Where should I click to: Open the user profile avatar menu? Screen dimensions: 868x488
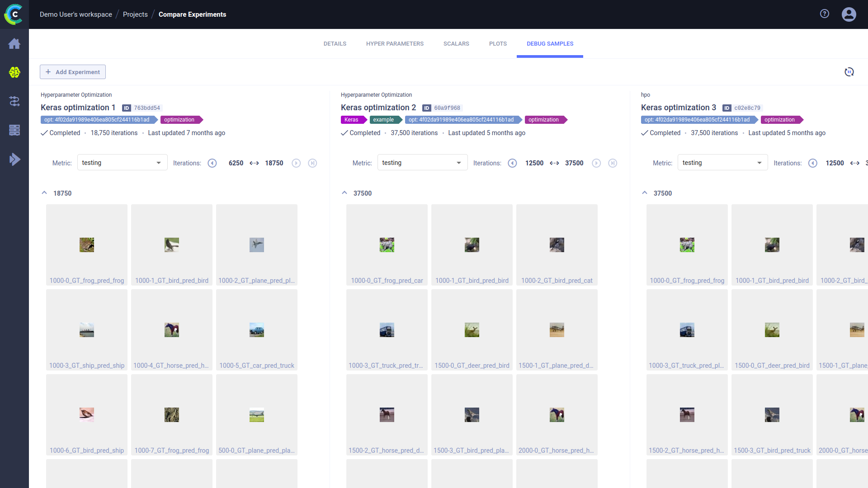click(849, 14)
